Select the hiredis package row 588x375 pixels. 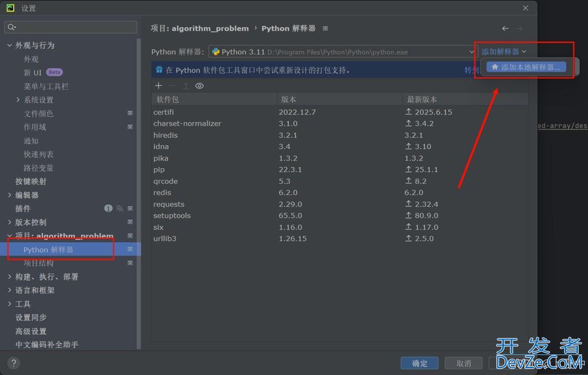pos(340,135)
